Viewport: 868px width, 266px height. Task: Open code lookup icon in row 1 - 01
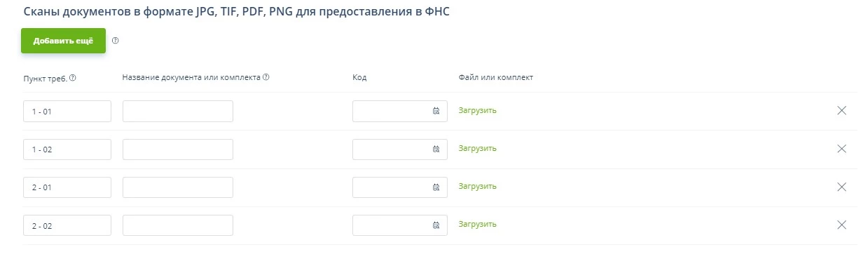tap(436, 111)
